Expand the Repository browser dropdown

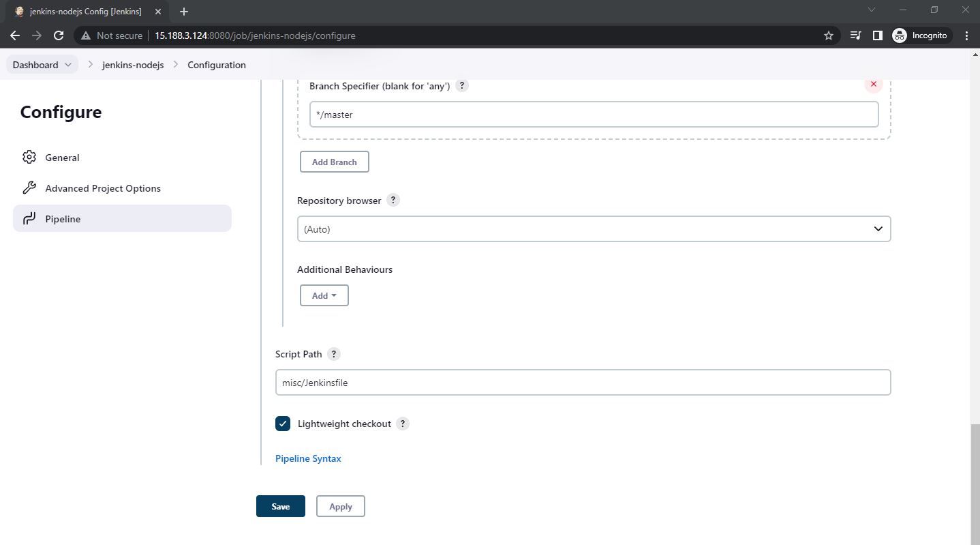point(594,229)
